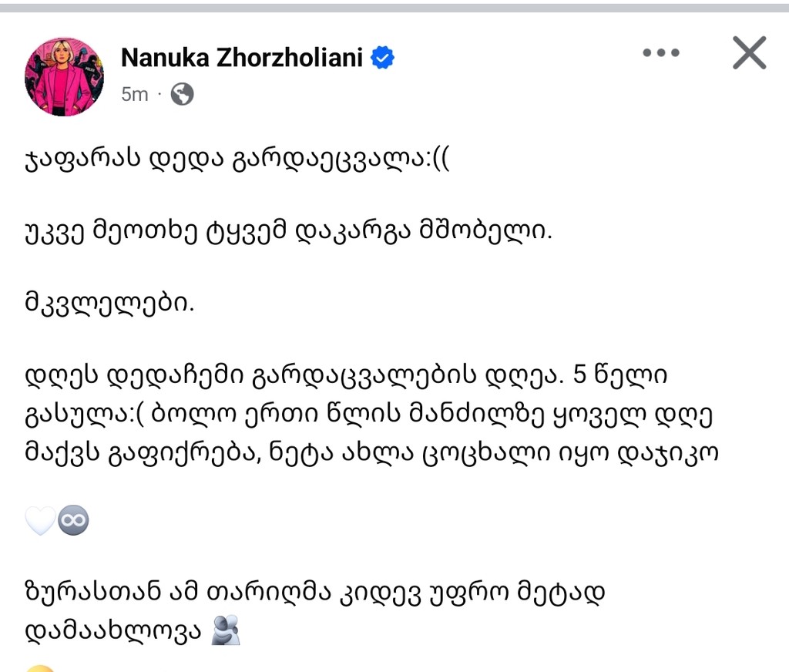The height and width of the screenshot is (672, 789).
Task: Click the white heart emoji
Action: click(40, 520)
